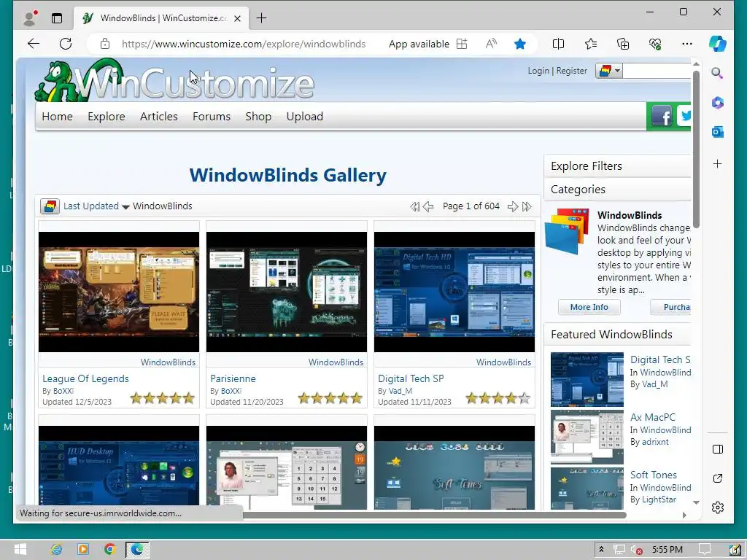Open tab actions menu icon

coord(57,18)
